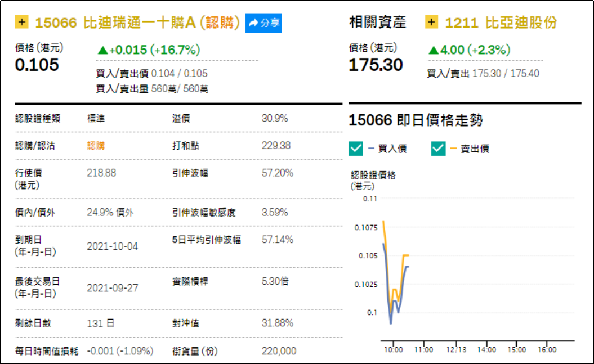Select the warrant change +0.015 (+16.7%)
This screenshot has width=594, height=364.
coord(149,50)
